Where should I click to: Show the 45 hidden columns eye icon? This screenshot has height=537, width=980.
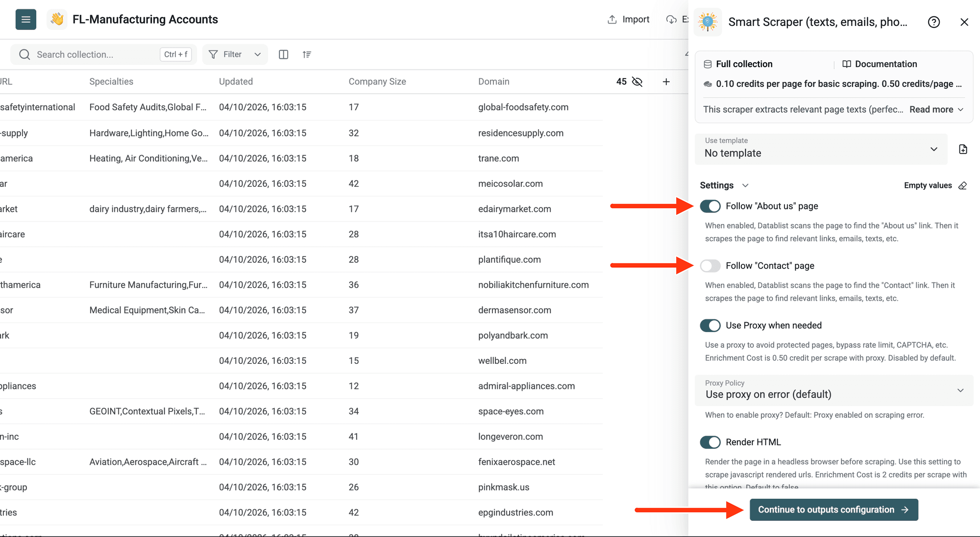[637, 82]
